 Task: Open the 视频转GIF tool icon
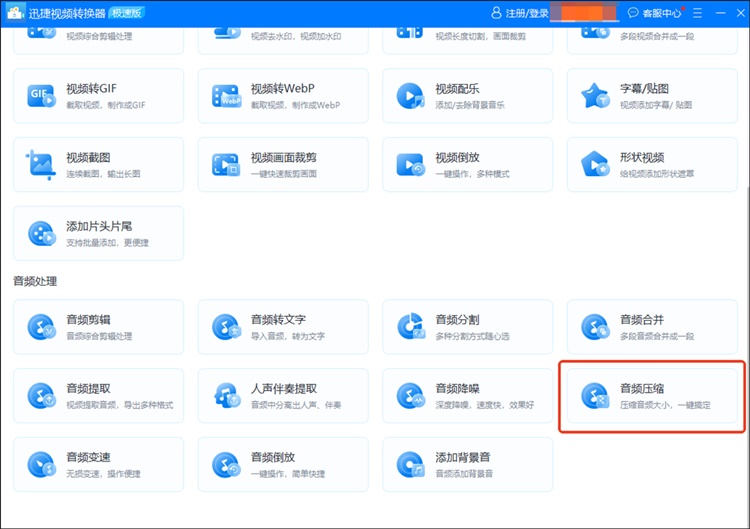(x=41, y=96)
